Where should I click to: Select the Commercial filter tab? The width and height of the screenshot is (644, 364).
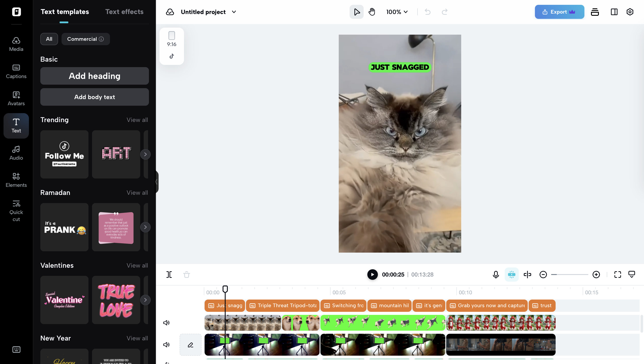click(85, 39)
